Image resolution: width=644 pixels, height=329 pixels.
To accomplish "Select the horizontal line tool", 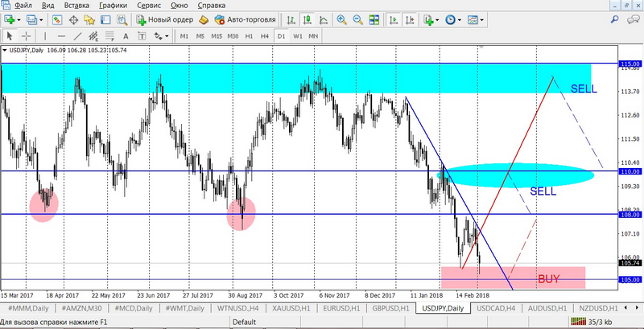I will (61, 36).
